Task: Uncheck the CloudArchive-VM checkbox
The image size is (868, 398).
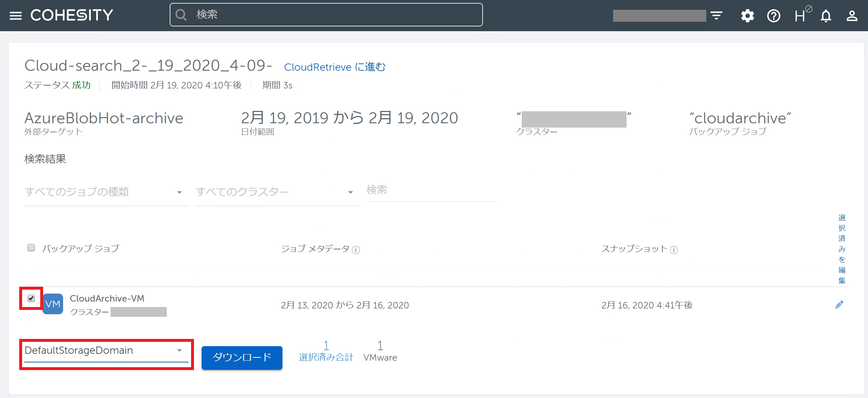Action: (x=31, y=298)
